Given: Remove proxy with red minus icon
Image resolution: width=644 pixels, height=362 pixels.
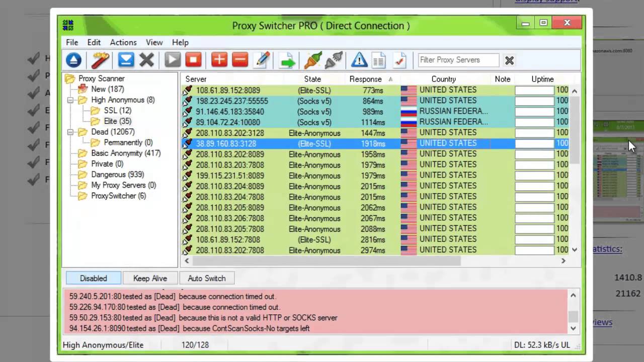Looking at the screenshot, I should pyautogui.click(x=240, y=60).
